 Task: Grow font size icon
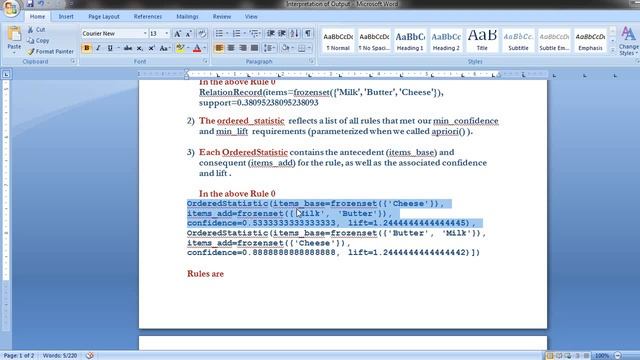point(178,34)
